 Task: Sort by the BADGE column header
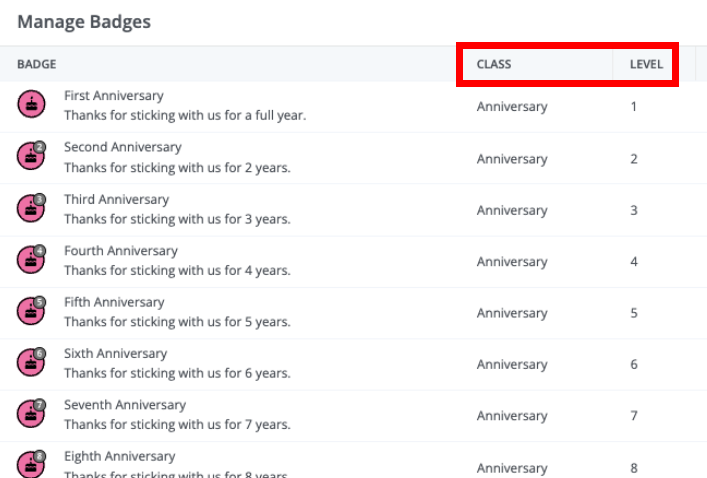click(x=36, y=64)
